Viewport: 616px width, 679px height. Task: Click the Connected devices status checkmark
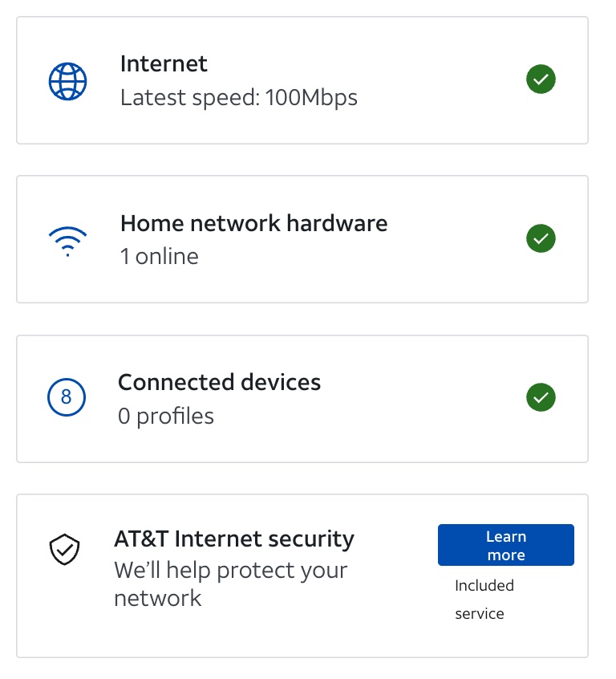[541, 397]
